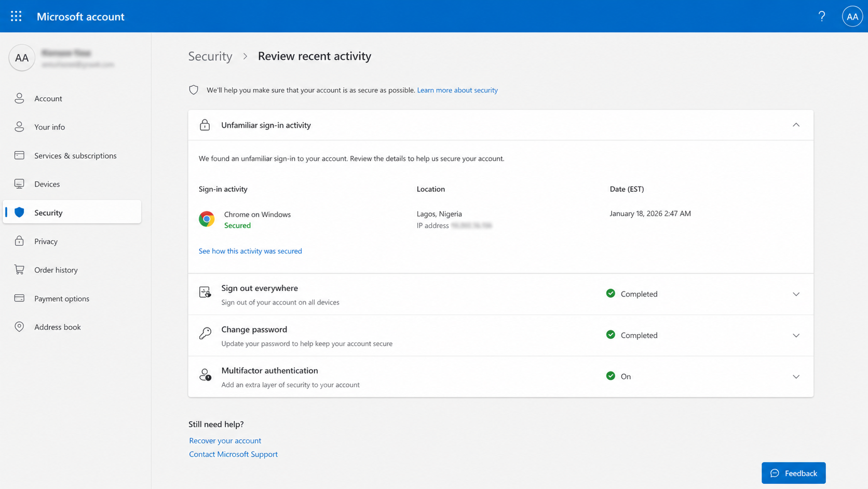Click the January 18, 2026 2:47 AM date
The height and width of the screenshot is (489, 868).
tap(650, 214)
